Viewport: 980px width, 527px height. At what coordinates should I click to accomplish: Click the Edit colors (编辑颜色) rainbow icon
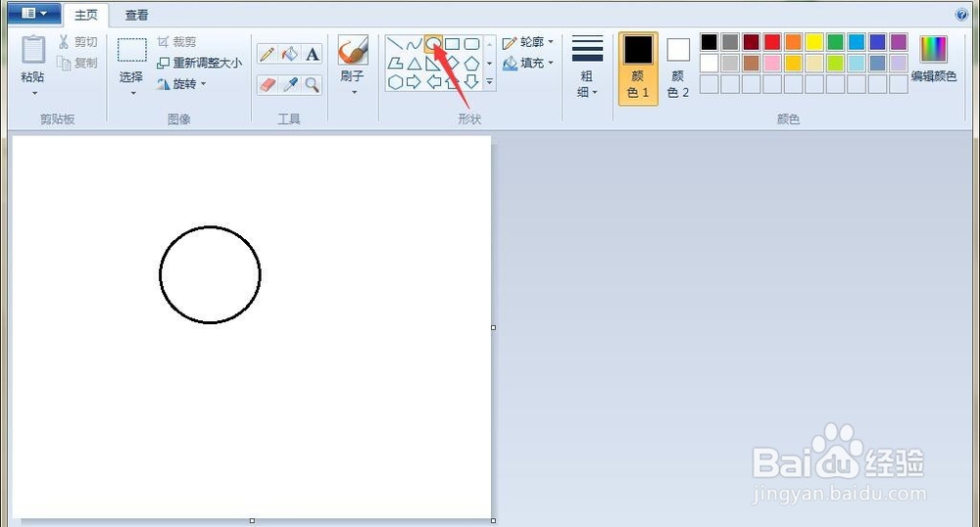[x=933, y=49]
